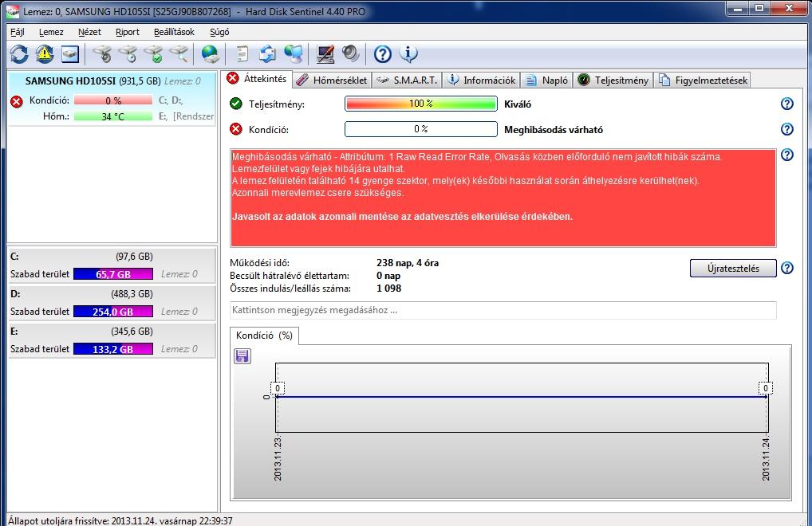Click the status bar last refresh text
812x526 pixels.
tap(120, 521)
